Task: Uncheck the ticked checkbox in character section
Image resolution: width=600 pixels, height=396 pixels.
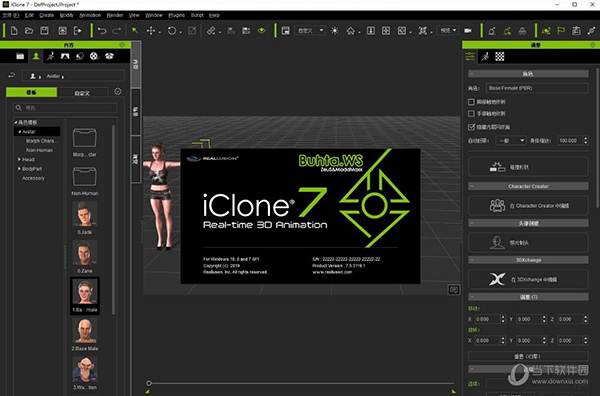Action: [x=471, y=127]
